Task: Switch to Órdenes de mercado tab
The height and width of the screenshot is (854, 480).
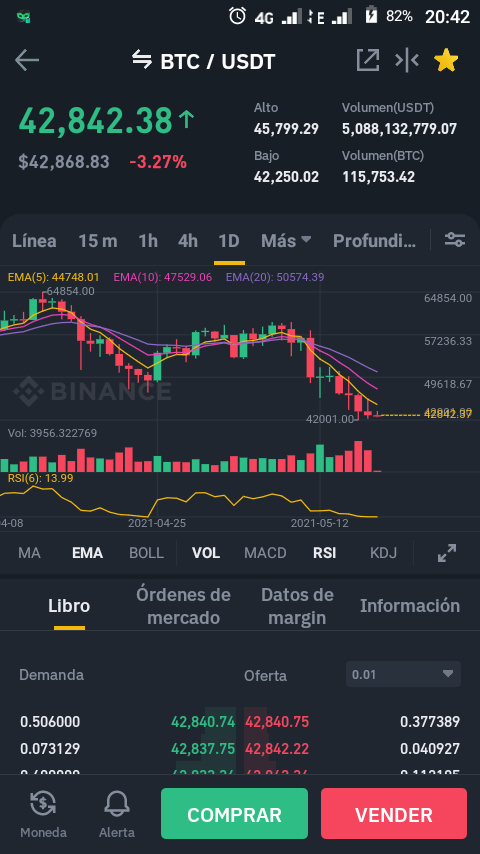Action: 184,606
